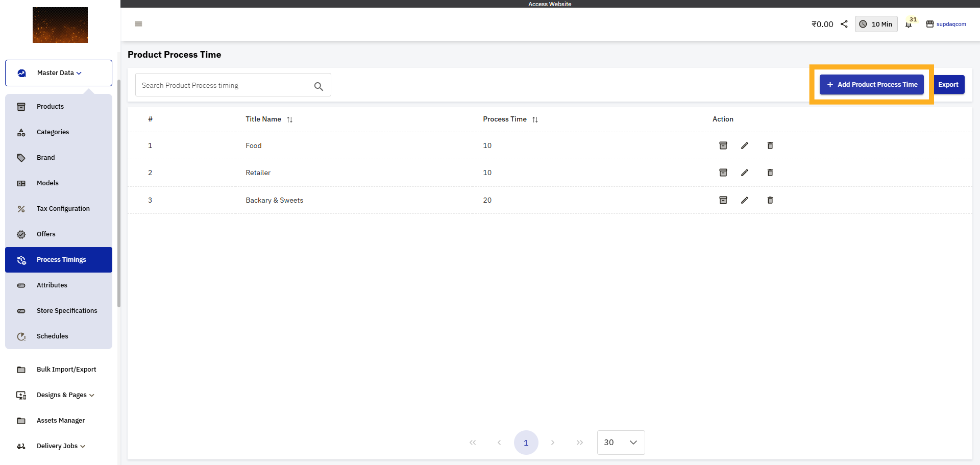The height and width of the screenshot is (465, 980).
Task: Open the Tax Configuration percent icon
Action: (21, 208)
